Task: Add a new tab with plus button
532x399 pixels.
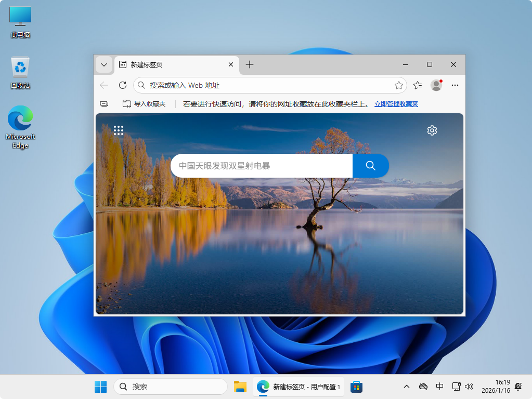Action: [x=250, y=64]
